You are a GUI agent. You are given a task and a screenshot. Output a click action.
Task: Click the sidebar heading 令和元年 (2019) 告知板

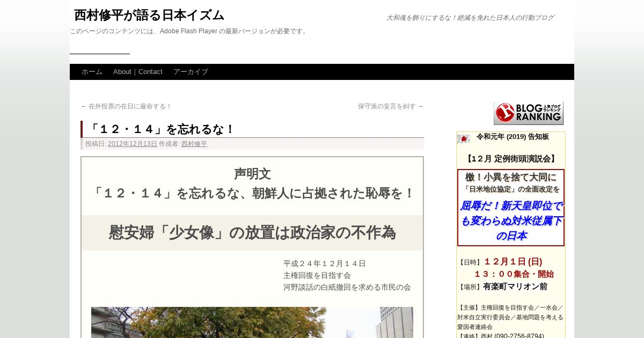(513, 137)
